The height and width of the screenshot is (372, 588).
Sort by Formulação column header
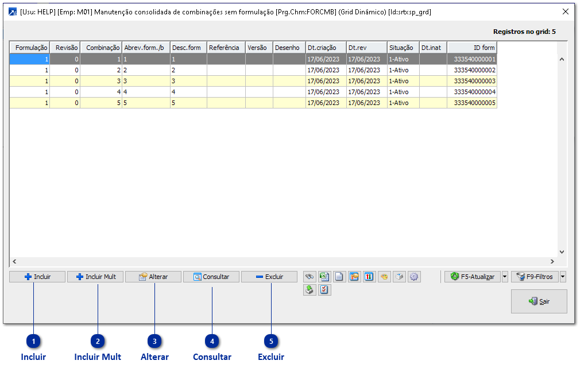(x=30, y=48)
